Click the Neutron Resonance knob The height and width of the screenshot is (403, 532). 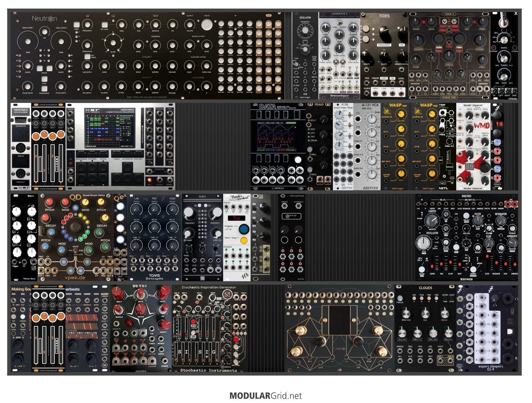87,45
